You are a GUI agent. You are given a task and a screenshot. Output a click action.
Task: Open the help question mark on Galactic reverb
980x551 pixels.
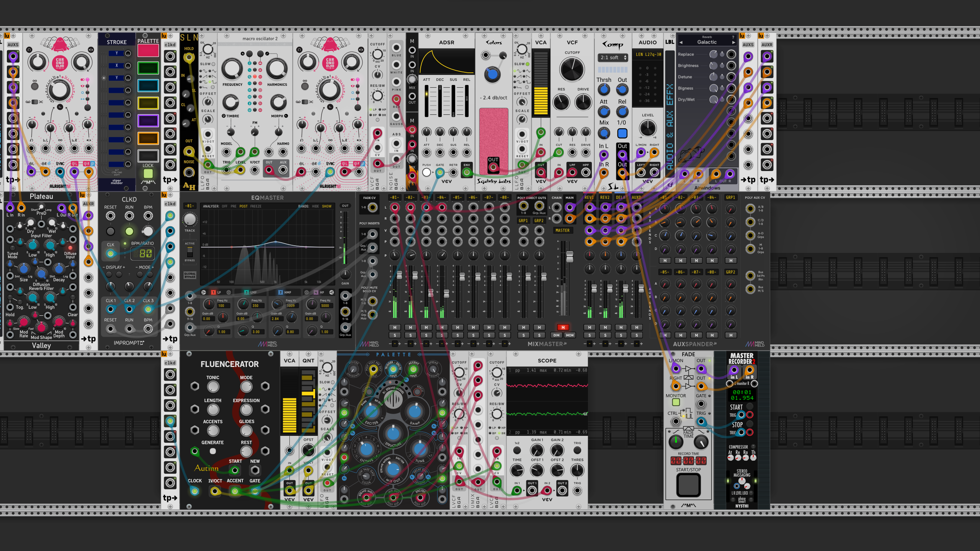[x=733, y=37]
